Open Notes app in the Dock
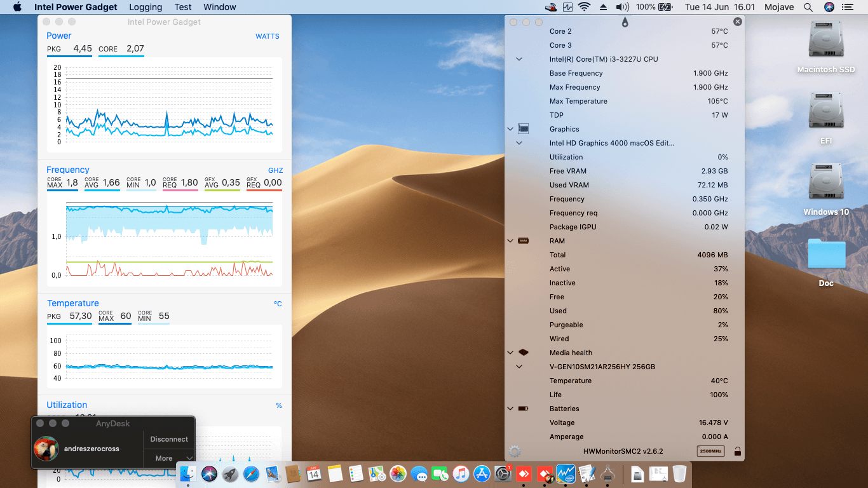Viewport: 868px width, 488px height. tap(335, 473)
